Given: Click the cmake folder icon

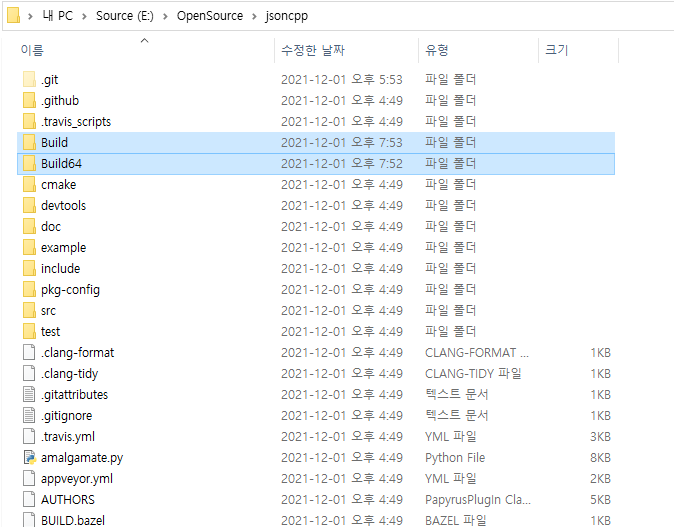Looking at the screenshot, I should 29,184.
